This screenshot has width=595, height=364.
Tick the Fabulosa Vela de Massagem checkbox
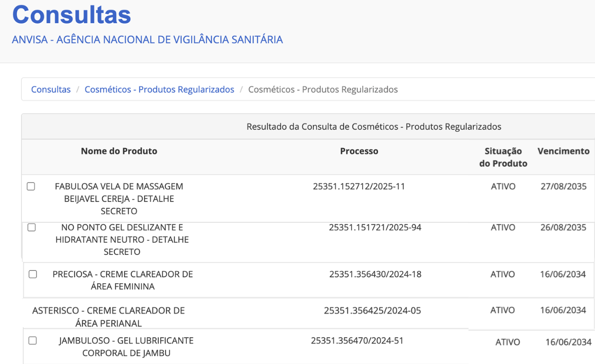click(x=31, y=187)
